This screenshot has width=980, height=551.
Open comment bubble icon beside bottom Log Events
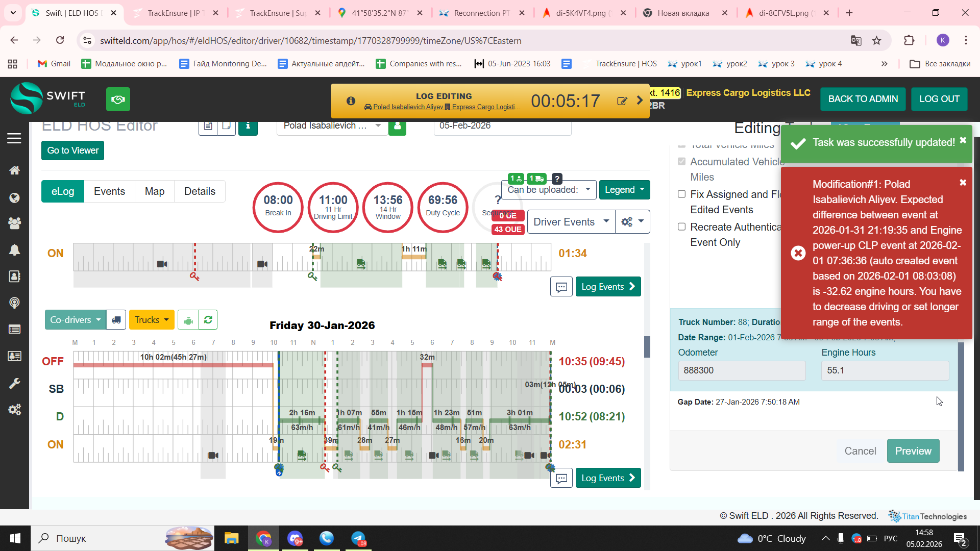click(x=561, y=479)
